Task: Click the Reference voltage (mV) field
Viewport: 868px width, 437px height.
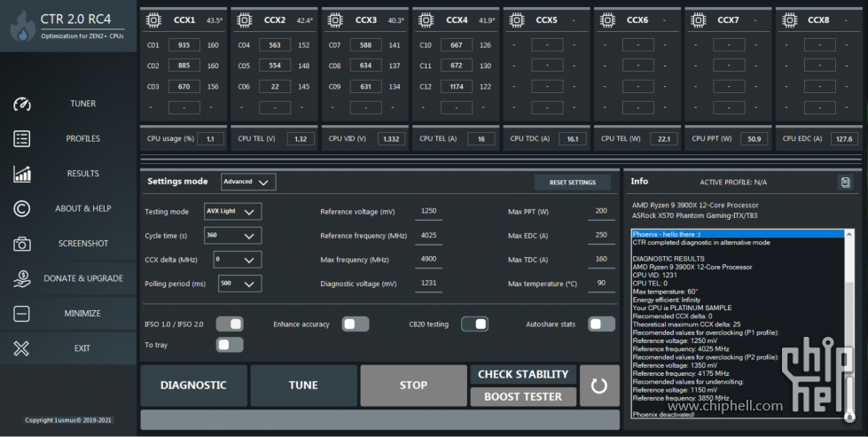Action: [x=428, y=211]
